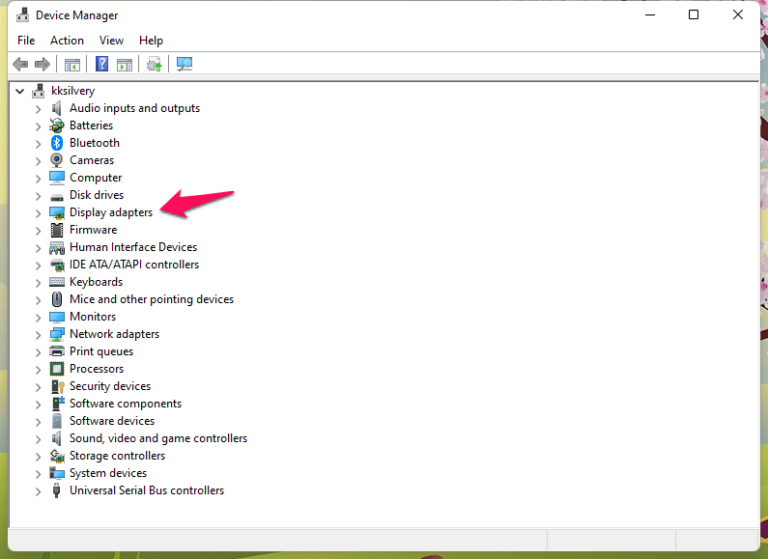Screen dimensions: 768x559
Task: Select the Disk drives entry
Action: tap(96, 195)
